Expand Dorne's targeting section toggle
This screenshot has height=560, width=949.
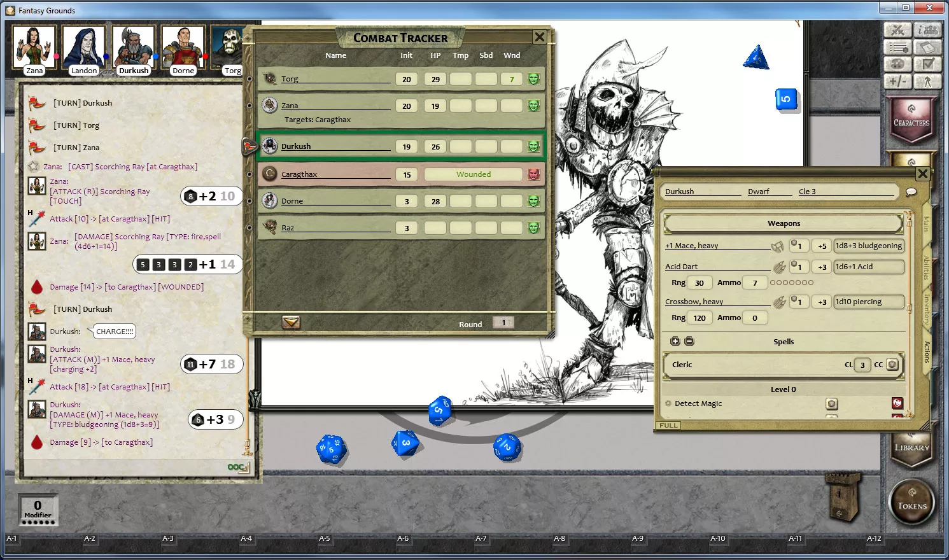tap(250, 201)
